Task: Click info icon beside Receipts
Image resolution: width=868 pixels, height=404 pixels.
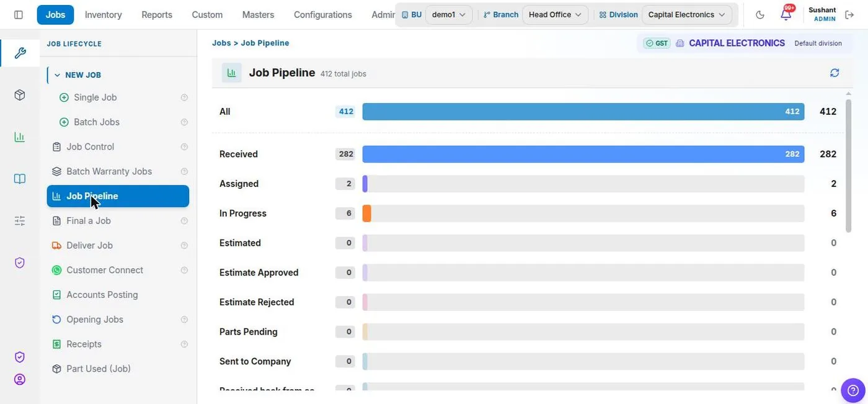Action: [184, 344]
